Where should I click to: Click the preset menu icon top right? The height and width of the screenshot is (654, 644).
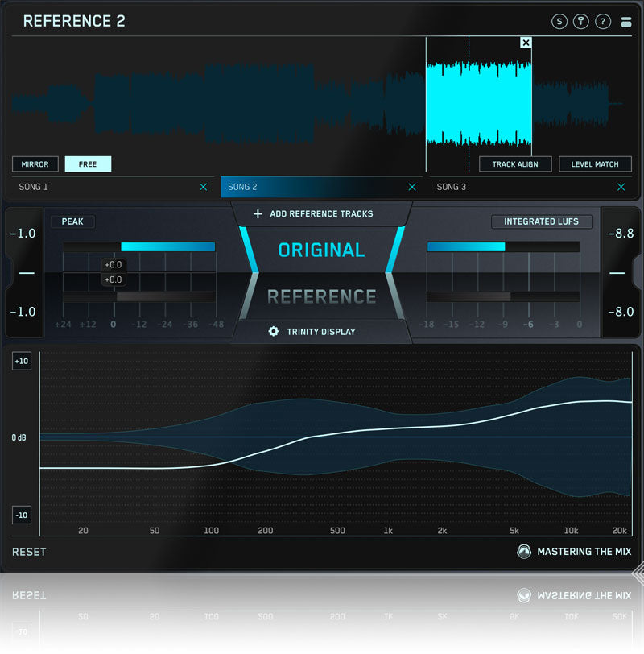pyautogui.click(x=626, y=22)
